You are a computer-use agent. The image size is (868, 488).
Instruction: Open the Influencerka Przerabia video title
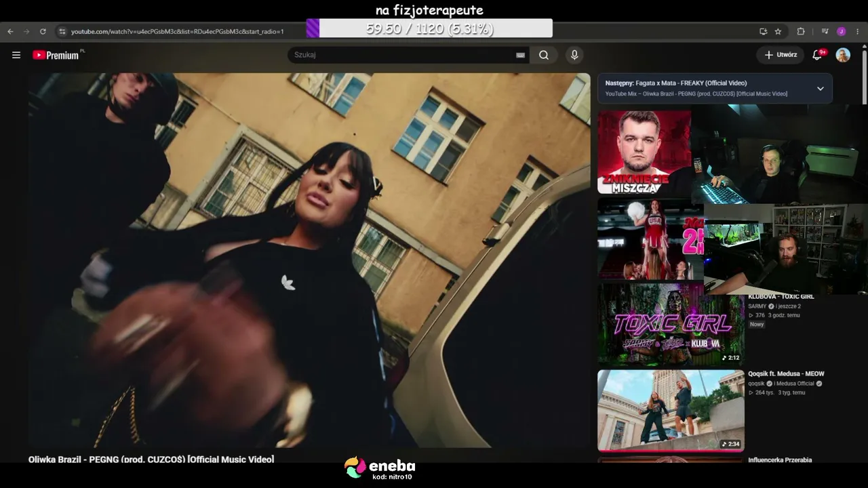tap(780, 460)
